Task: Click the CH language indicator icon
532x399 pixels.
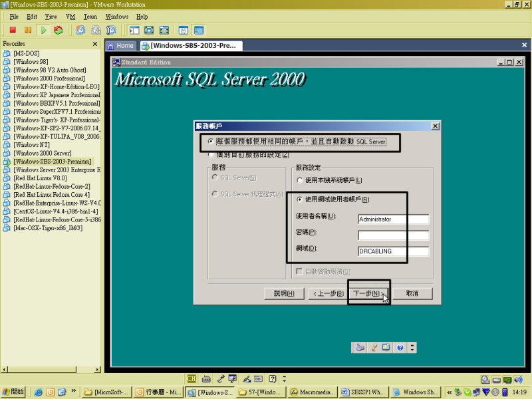Action: coord(192,378)
